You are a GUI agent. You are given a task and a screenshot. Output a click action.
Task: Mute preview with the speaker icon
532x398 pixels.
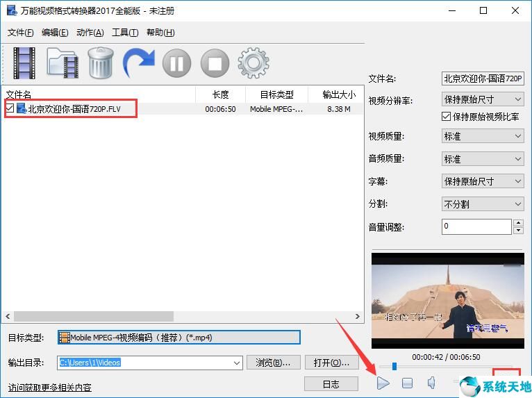[x=431, y=383]
